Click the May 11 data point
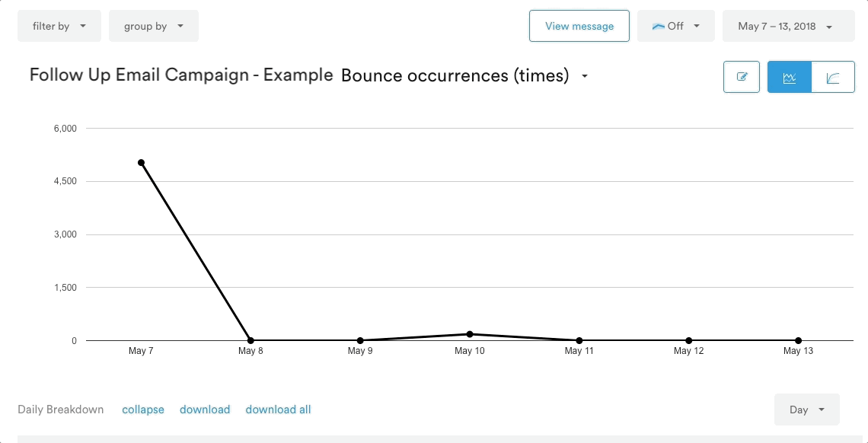Viewport: 868px width, 443px height. pyautogui.click(x=579, y=341)
